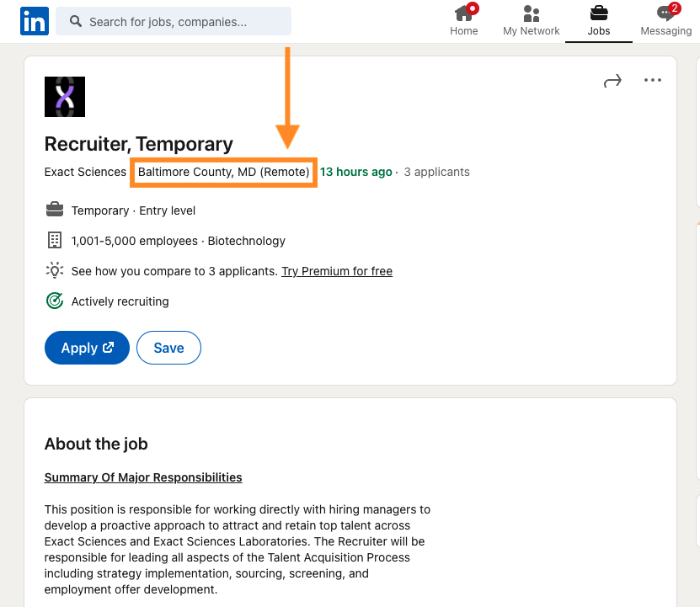Click the search magnifier icon

pos(76,22)
